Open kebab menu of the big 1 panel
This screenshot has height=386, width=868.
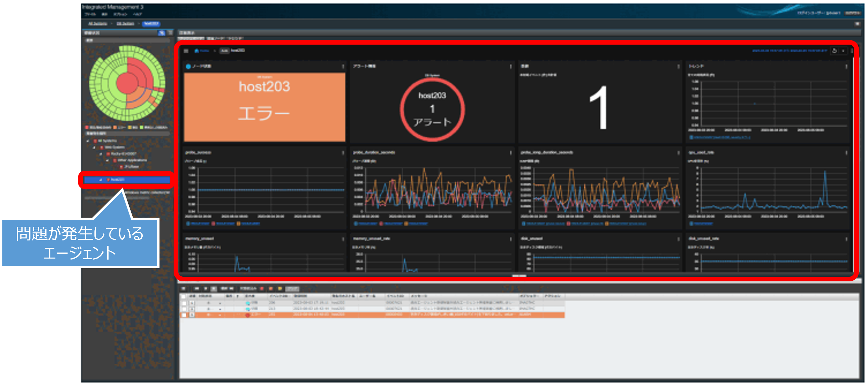pyautogui.click(x=678, y=66)
